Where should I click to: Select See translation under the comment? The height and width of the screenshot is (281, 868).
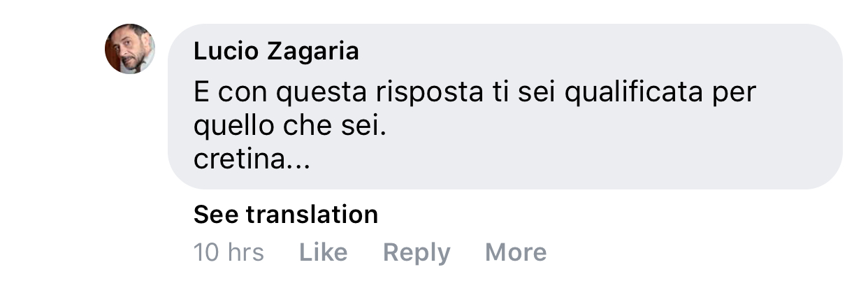286,214
